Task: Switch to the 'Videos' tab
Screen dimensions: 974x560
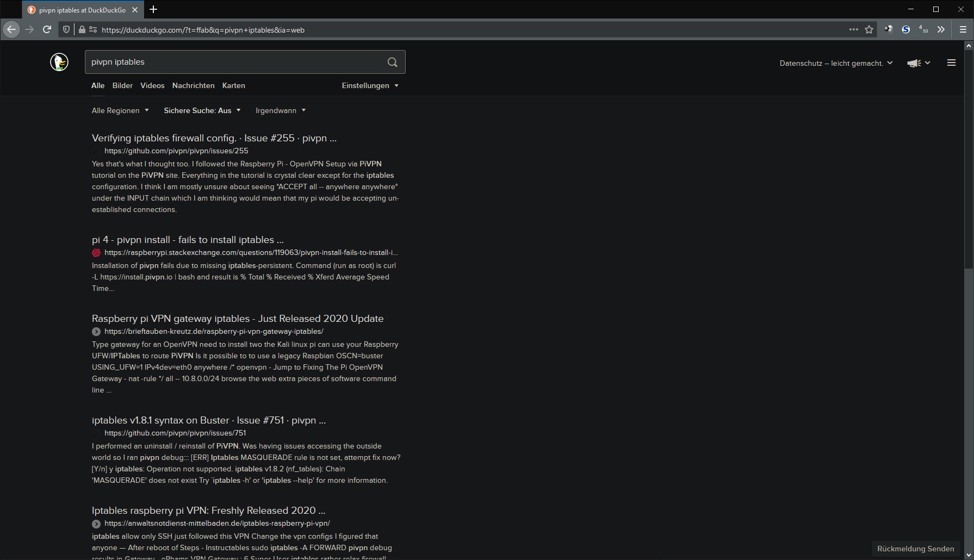Action: (x=152, y=86)
